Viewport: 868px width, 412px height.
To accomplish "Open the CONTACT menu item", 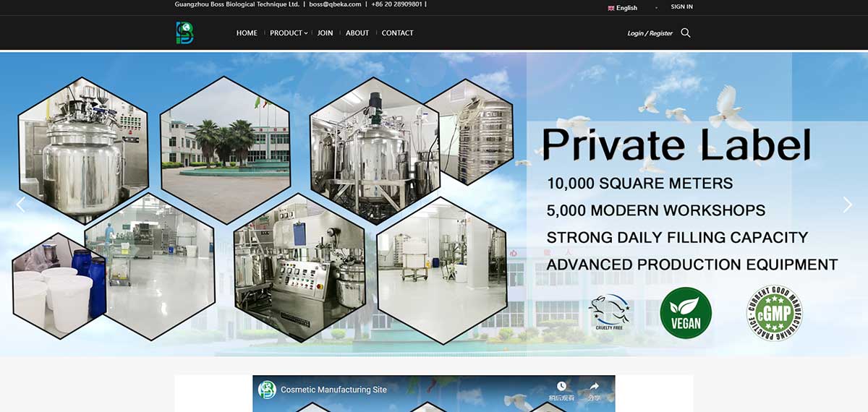I will click(397, 33).
